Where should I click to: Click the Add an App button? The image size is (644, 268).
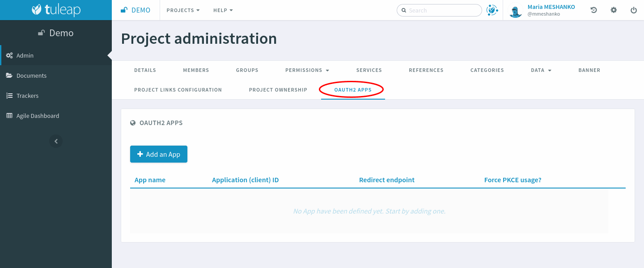pyautogui.click(x=159, y=154)
